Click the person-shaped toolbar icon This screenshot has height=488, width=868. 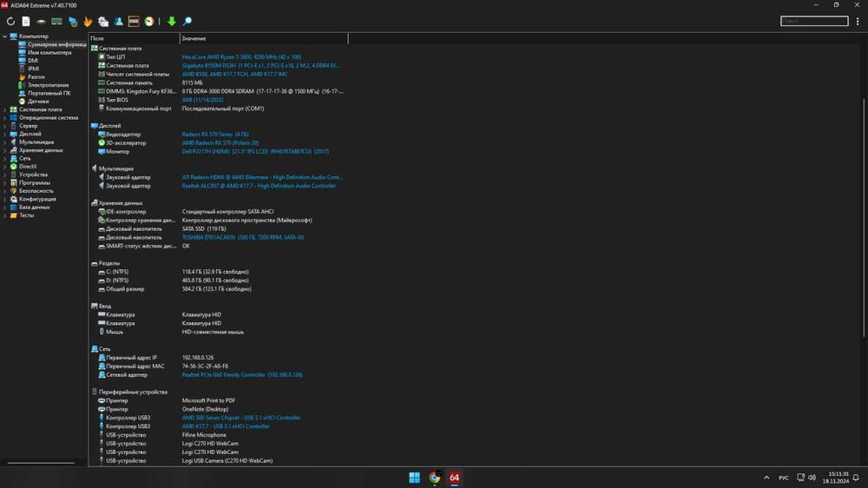(118, 22)
